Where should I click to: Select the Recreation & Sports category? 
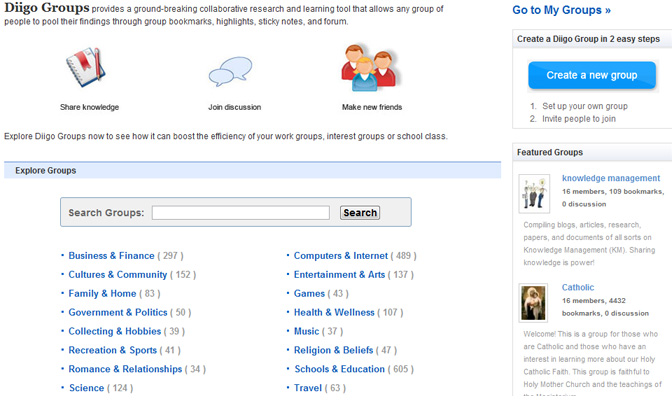113,350
